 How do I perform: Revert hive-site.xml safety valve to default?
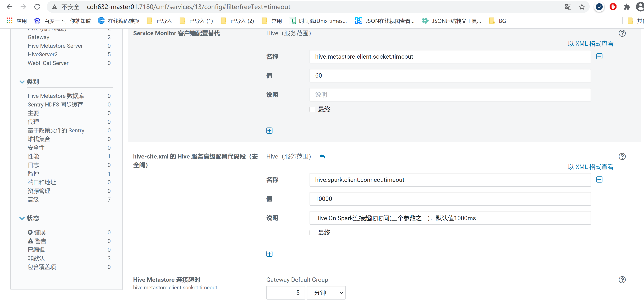[322, 156]
